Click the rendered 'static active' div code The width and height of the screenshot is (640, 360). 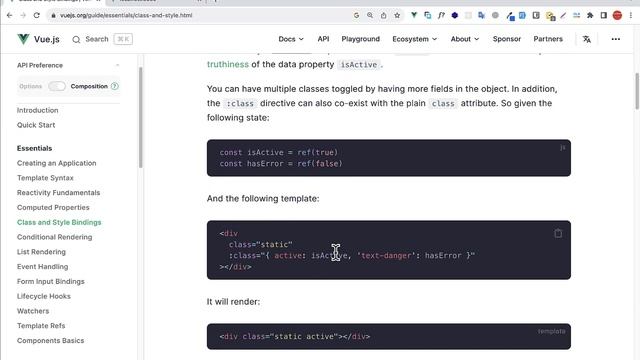pos(295,337)
